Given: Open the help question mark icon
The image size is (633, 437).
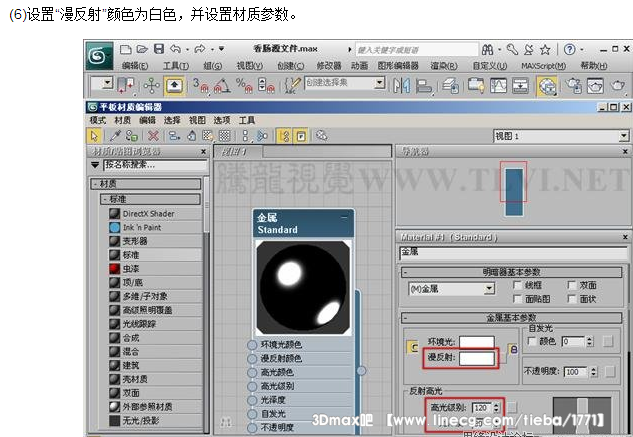Looking at the screenshot, I should click(570, 50).
